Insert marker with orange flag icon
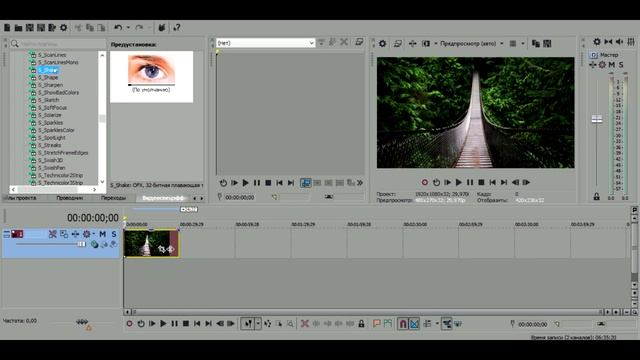Viewport: 640px width, 360px height. pos(376,324)
